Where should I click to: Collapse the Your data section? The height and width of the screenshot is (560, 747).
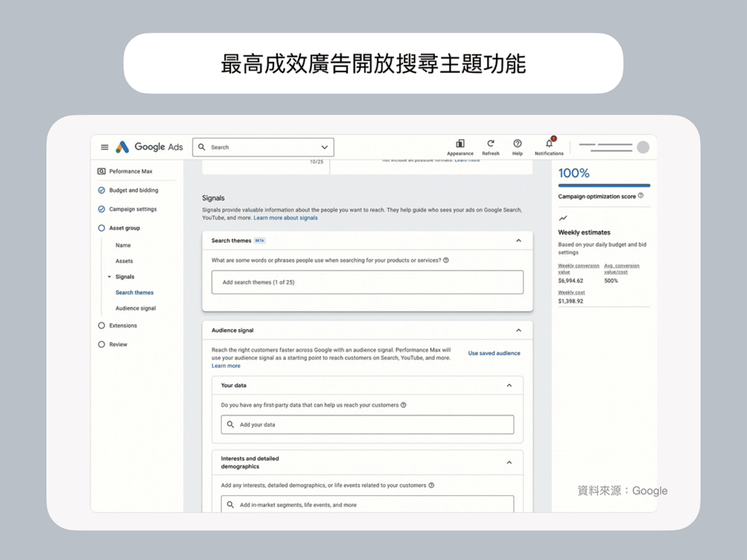[509, 386]
